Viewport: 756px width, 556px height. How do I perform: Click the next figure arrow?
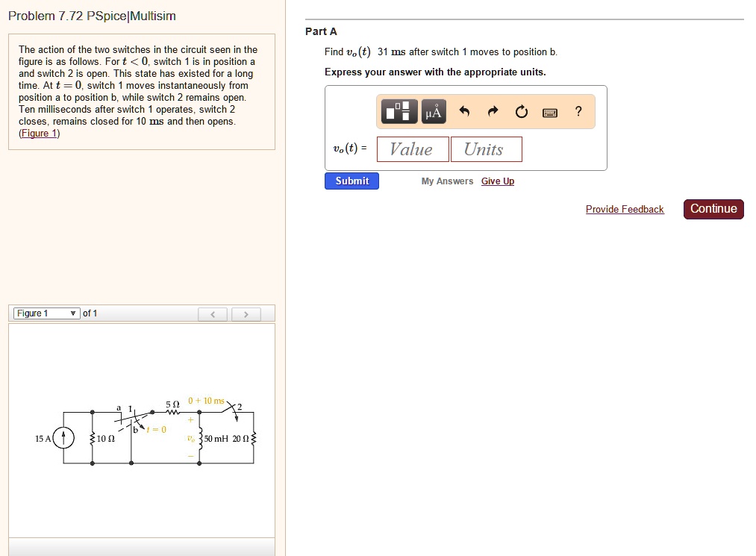[x=246, y=313]
